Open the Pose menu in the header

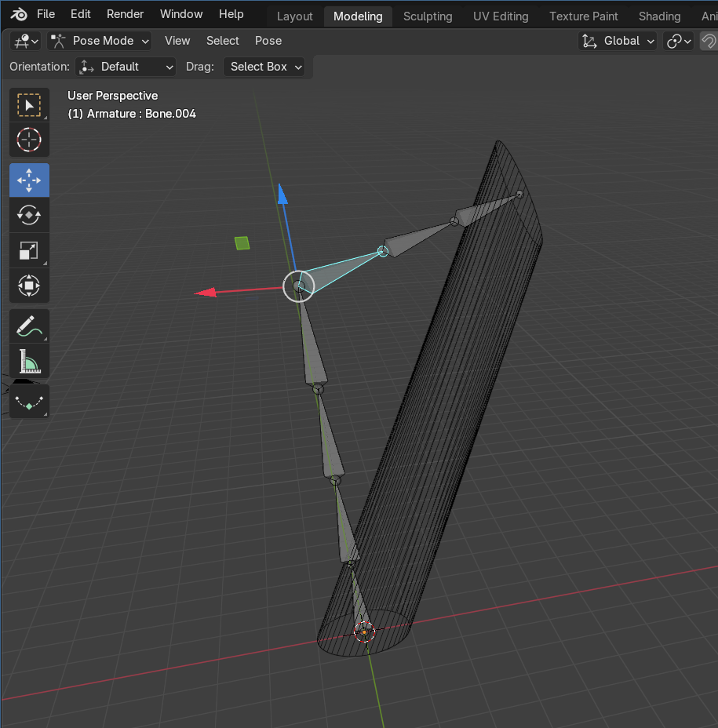pos(268,41)
